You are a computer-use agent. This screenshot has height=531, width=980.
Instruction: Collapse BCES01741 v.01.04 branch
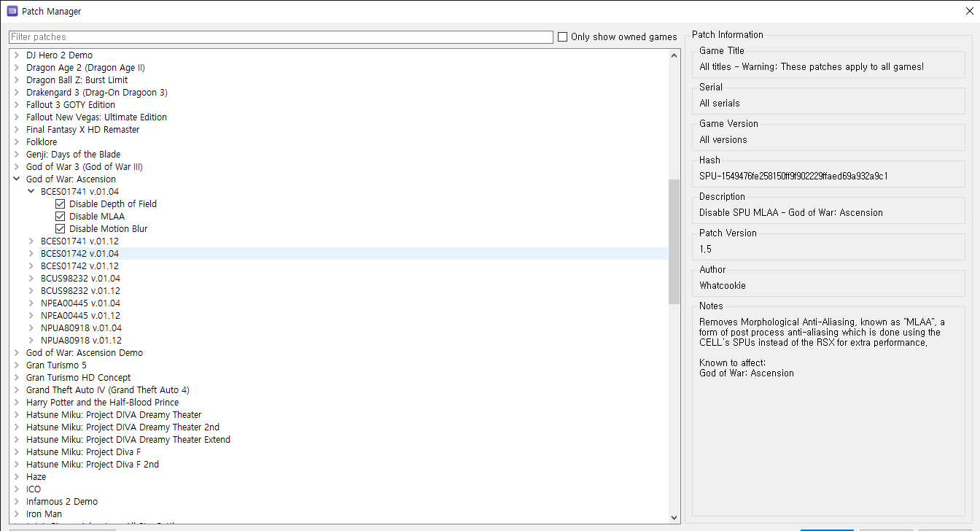pyautogui.click(x=31, y=192)
